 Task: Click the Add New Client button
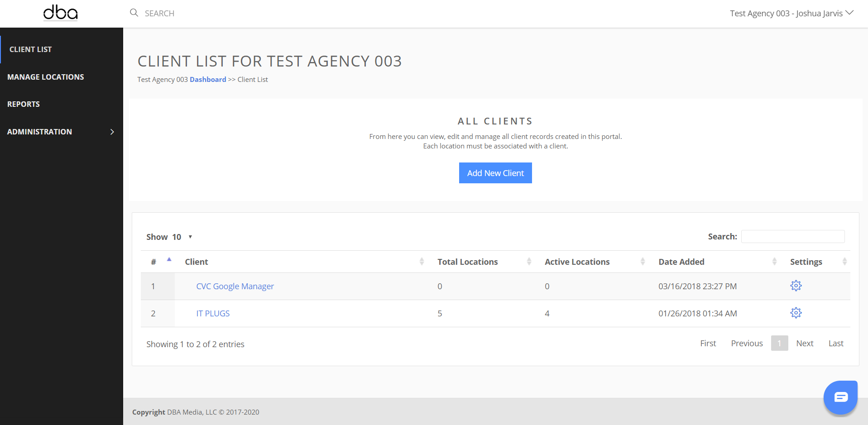pyautogui.click(x=495, y=173)
